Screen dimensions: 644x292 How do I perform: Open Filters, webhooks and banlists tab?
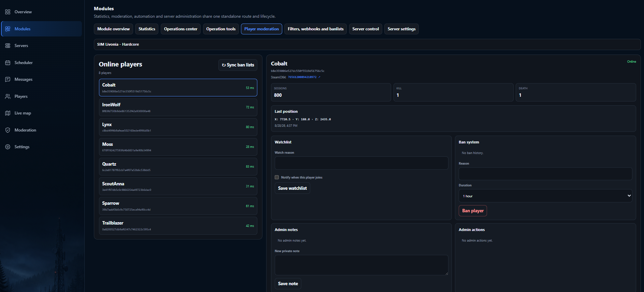pos(316,29)
